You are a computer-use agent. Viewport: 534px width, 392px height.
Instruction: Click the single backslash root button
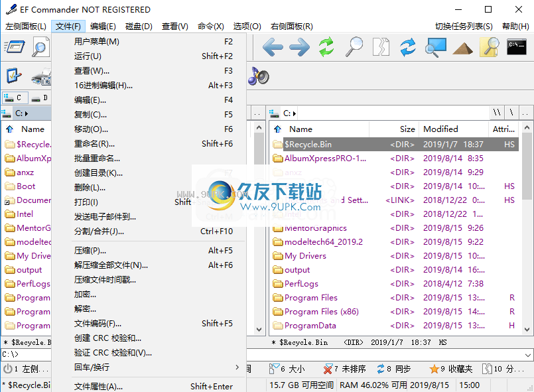click(x=511, y=113)
